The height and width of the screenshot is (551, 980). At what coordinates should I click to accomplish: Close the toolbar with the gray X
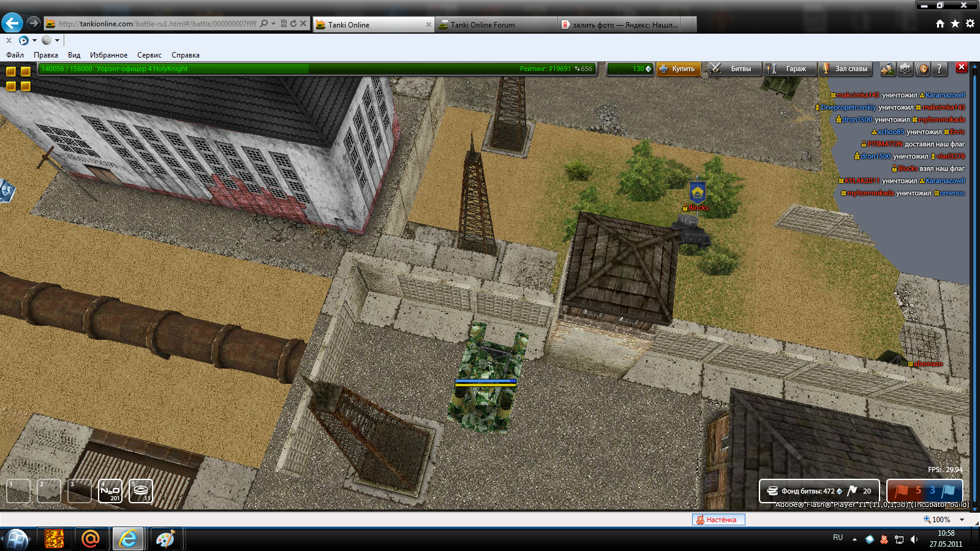click(9, 40)
